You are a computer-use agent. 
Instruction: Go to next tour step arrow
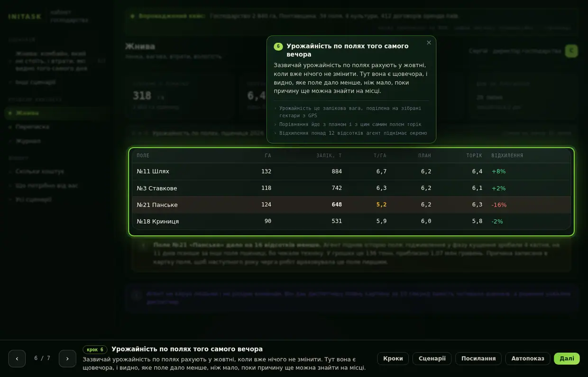67,358
